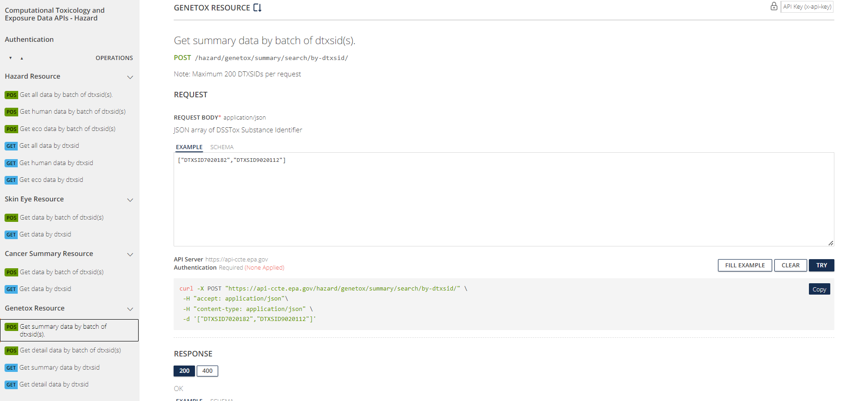Click POS badge for Get human data batch
The image size is (868, 401).
coord(11,112)
